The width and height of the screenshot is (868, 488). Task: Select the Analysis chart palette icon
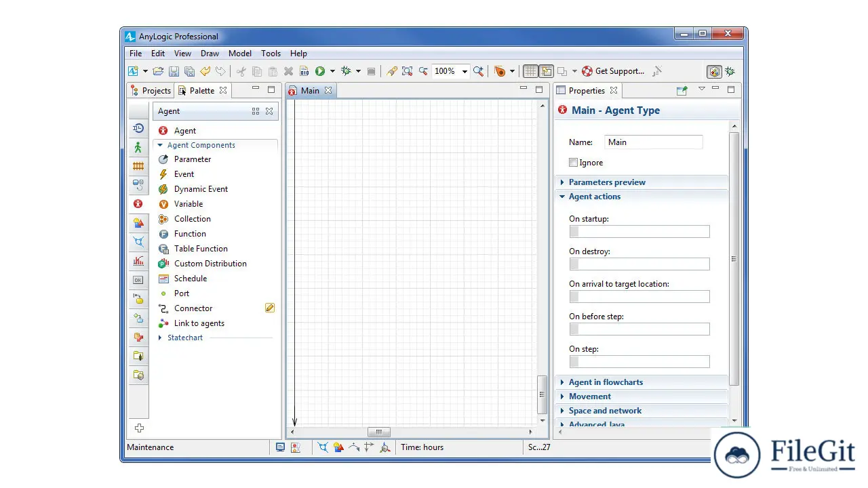tap(138, 261)
